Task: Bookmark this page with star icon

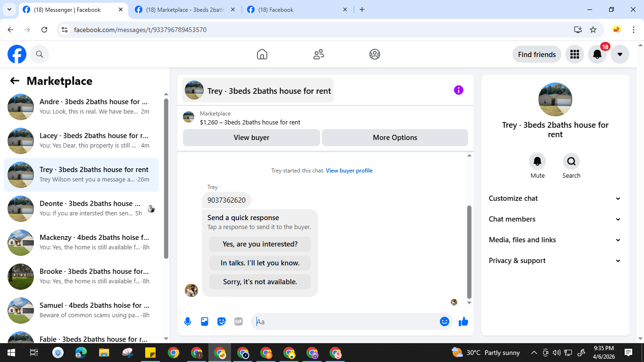Action: 593,30
